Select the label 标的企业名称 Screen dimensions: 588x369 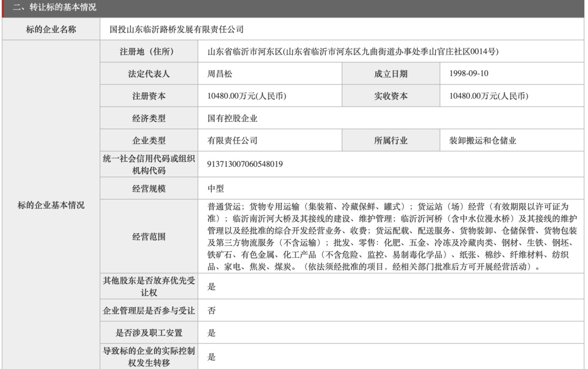coord(51,29)
